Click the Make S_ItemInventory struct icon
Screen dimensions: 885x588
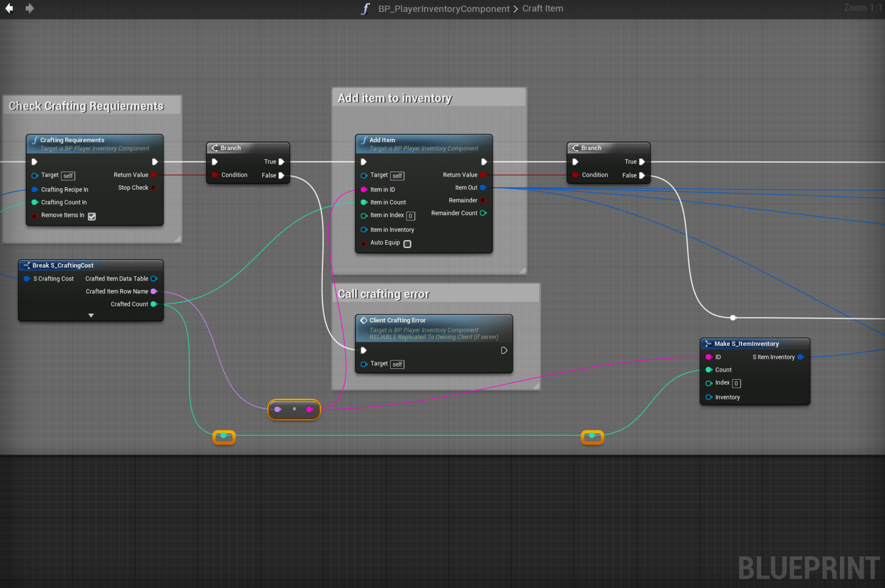click(708, 344)
